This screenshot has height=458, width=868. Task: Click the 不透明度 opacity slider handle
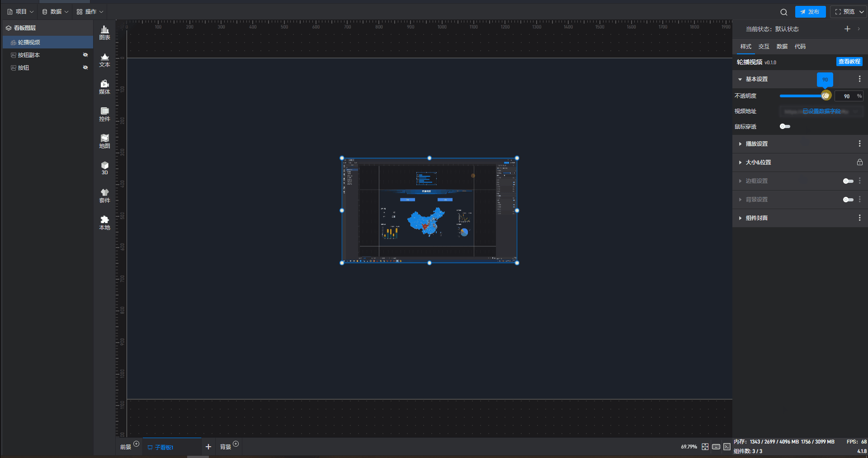(826, 95)
